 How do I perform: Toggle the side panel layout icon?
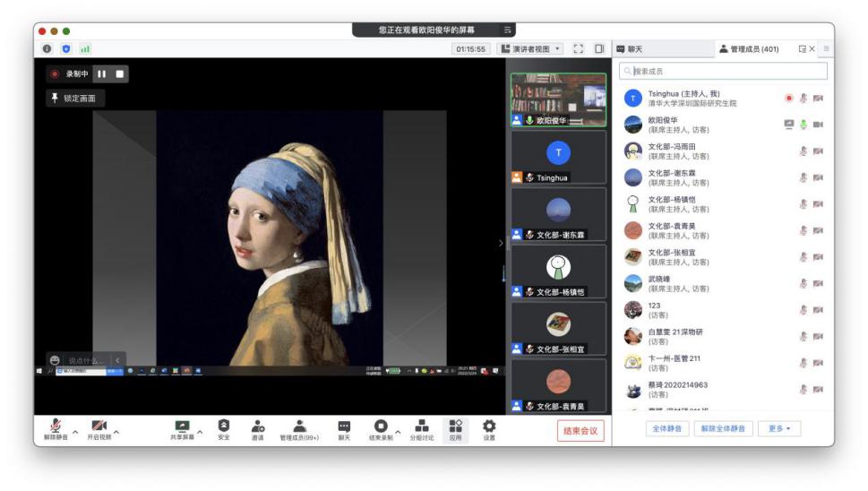pyautogui.click(x=599, y=48)
